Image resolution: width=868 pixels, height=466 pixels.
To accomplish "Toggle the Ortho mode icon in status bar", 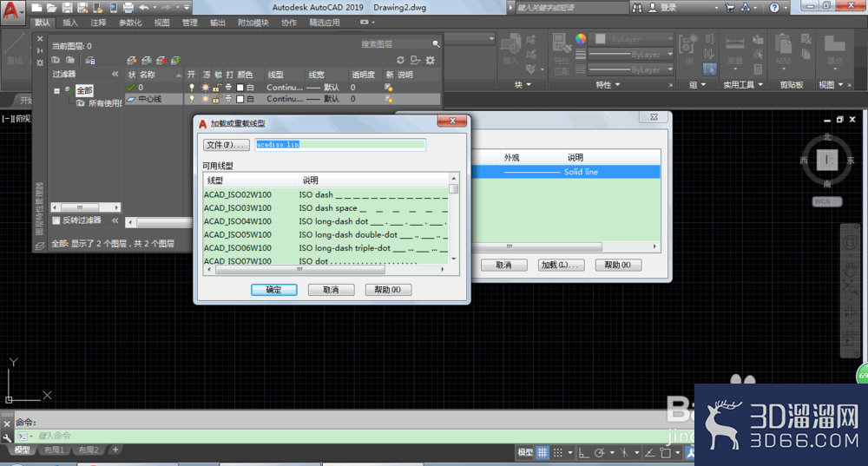I will pos(583,452).
